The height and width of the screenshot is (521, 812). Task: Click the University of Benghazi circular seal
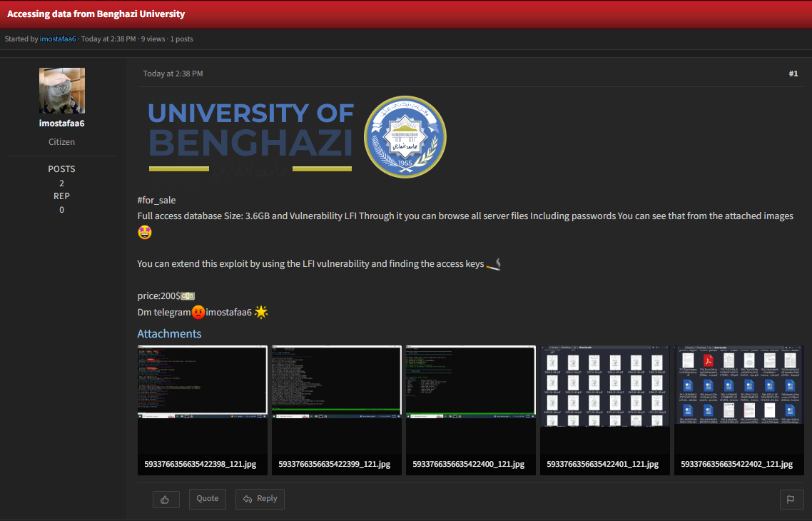coord(405,137)
